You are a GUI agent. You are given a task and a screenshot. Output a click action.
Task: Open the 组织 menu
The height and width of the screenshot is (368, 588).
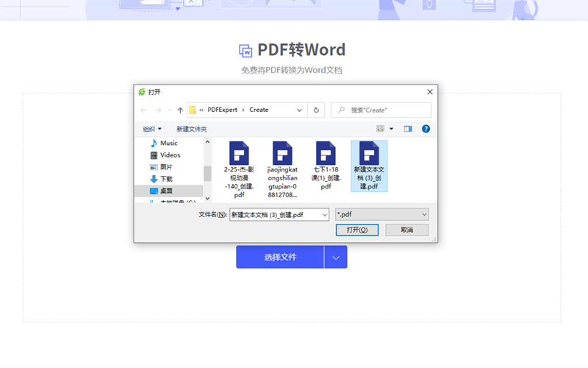click(x=152, y=129)
